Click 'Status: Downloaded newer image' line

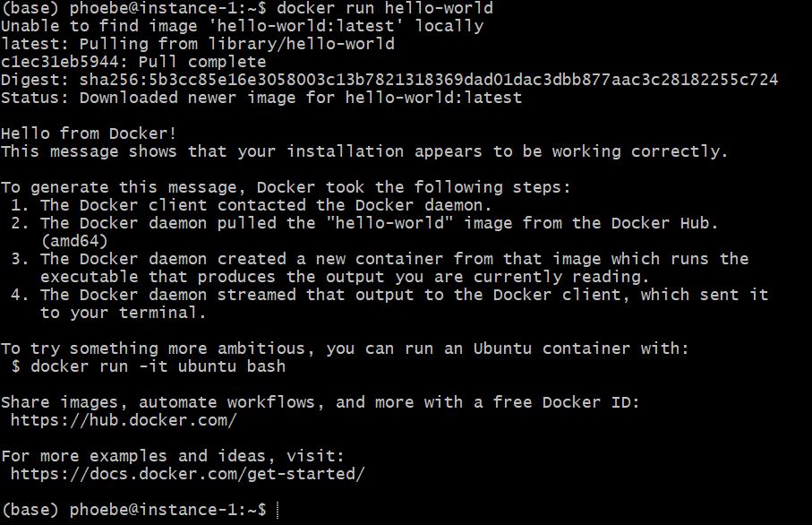(261, 98)
